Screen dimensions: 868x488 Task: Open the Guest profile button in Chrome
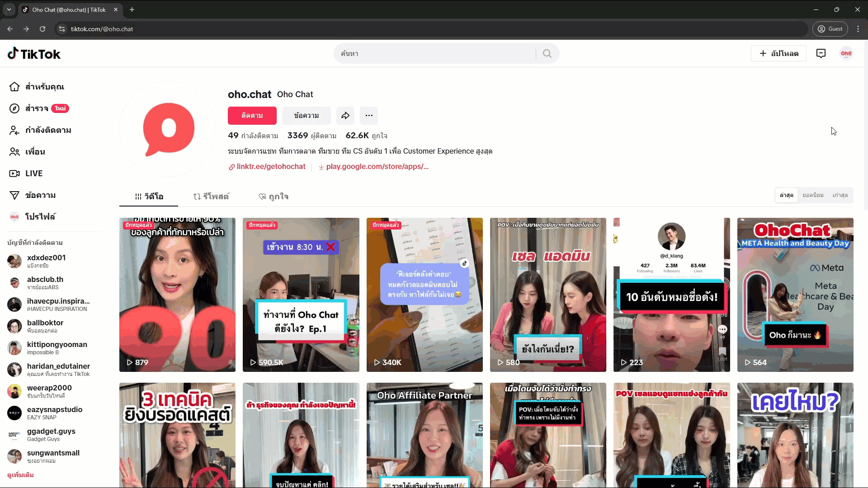point(830,29)
